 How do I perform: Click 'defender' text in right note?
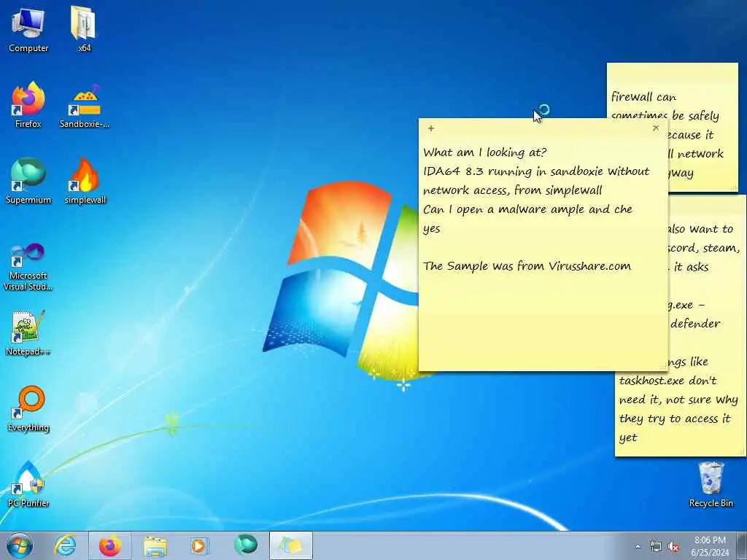(695, 324)
